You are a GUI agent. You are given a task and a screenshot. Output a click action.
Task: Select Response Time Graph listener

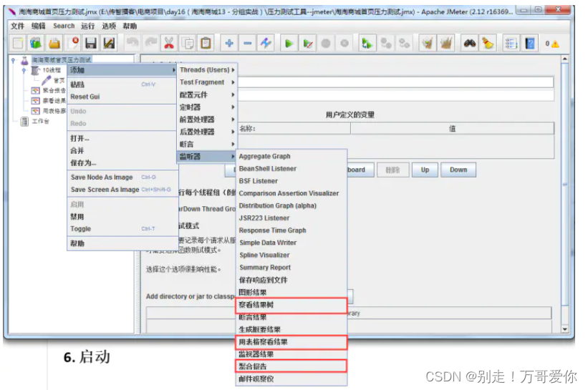[291, 230]
